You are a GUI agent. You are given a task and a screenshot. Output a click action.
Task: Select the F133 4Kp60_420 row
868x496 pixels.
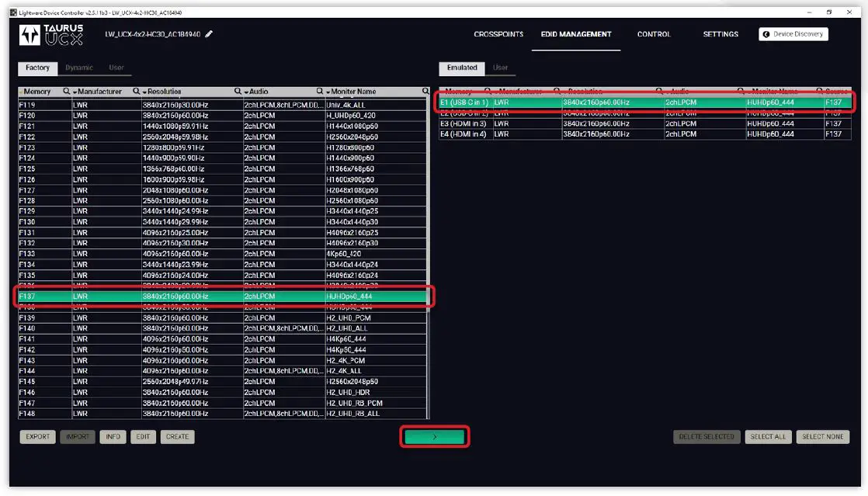tap(223, 254)
